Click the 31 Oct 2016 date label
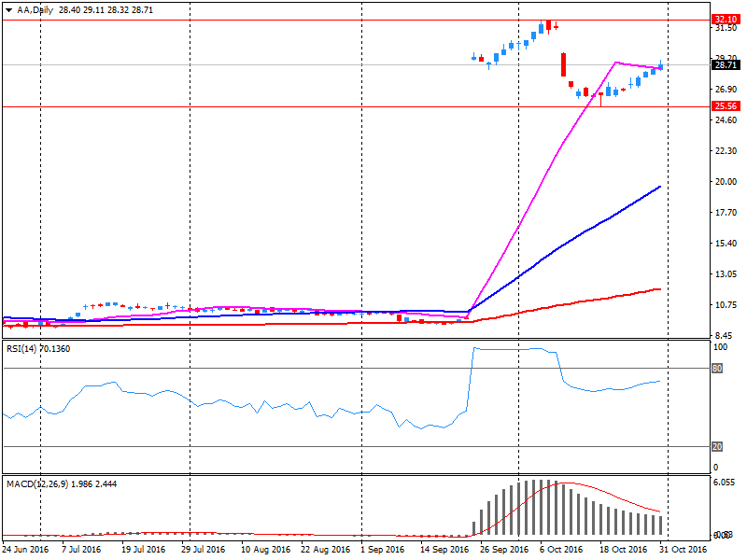The width and height of the screenshot is (747, 560). click(684, 550)
